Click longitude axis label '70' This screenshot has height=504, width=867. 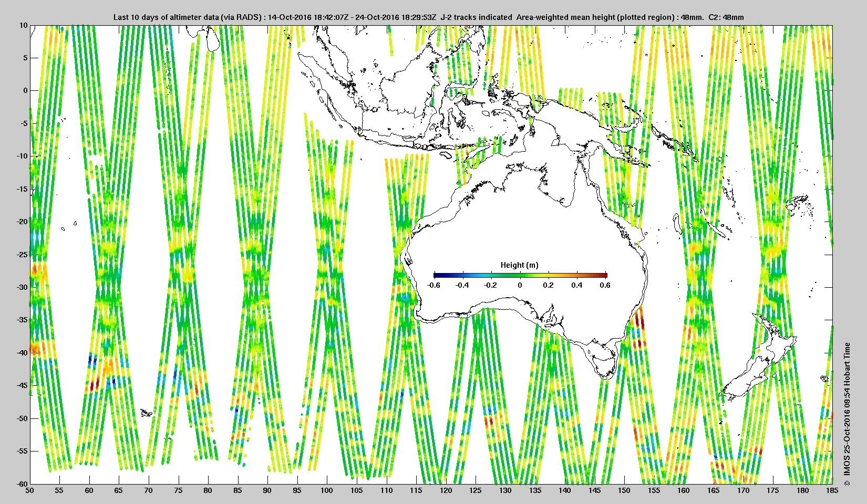click(149, 490)
